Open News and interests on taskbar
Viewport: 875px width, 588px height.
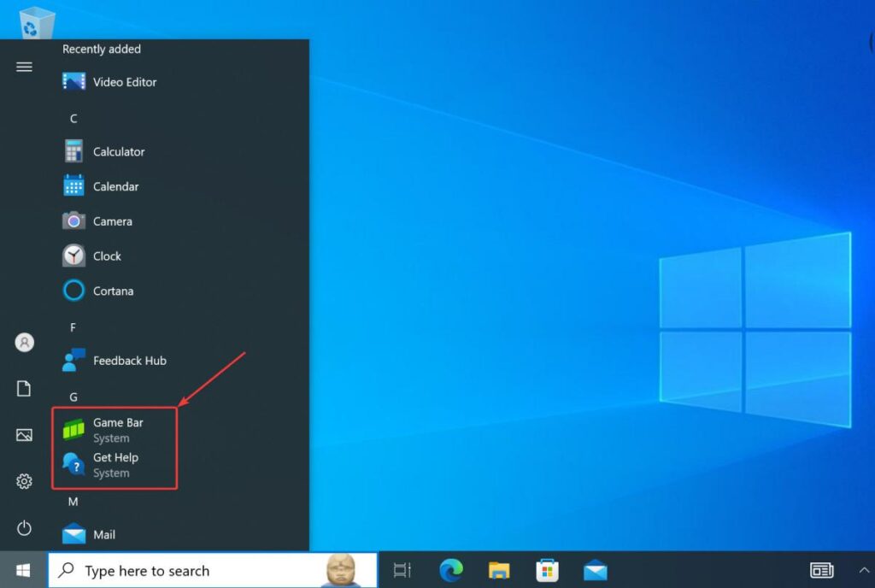click(x=821, y=570)
